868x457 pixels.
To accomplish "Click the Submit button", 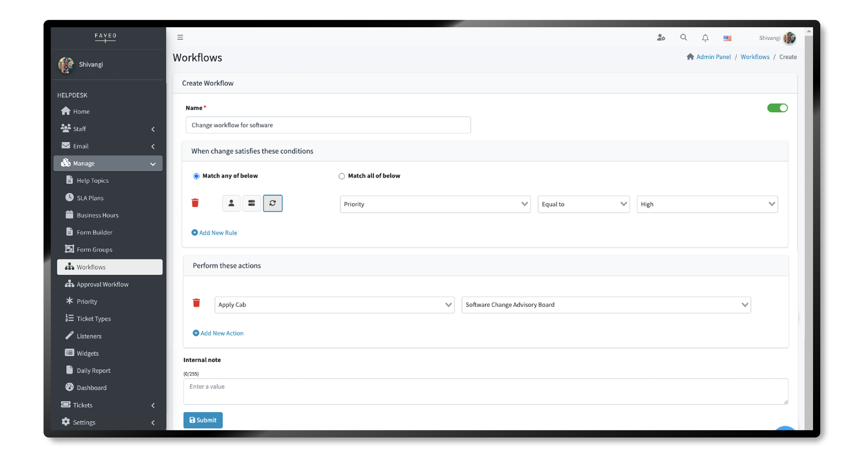I will tap(203, 420).
